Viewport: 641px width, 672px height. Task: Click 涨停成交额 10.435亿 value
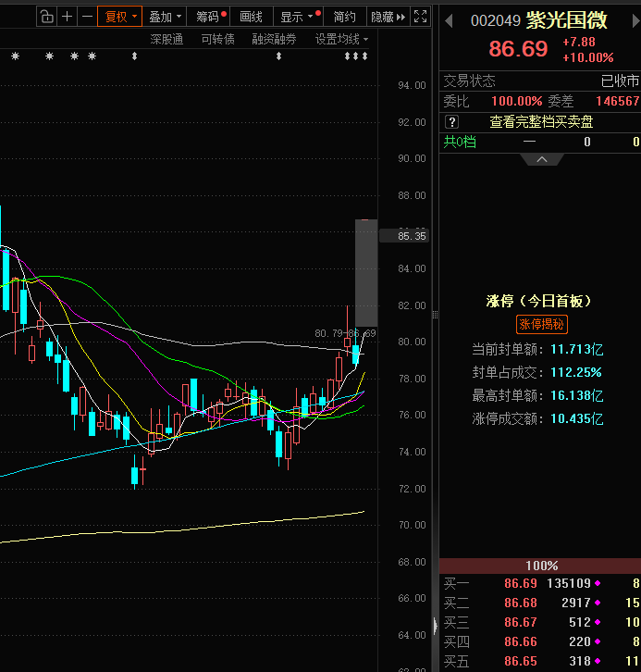click(577, 418)
